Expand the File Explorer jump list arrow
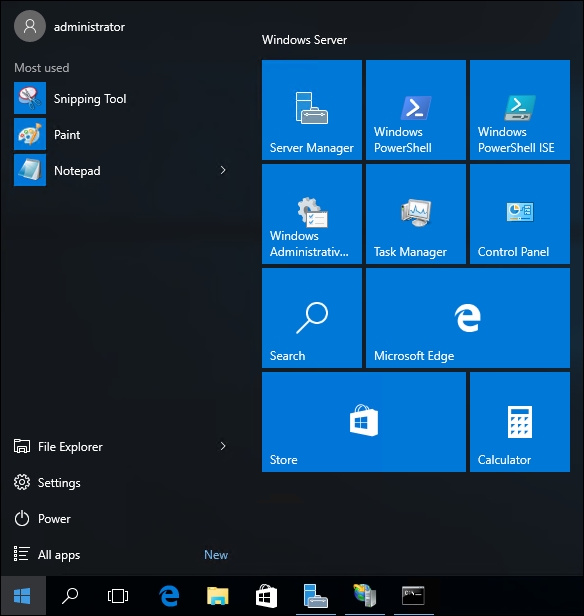Image resolution: width=584 pixels, height=616 pixels. (x=223, y=446)
